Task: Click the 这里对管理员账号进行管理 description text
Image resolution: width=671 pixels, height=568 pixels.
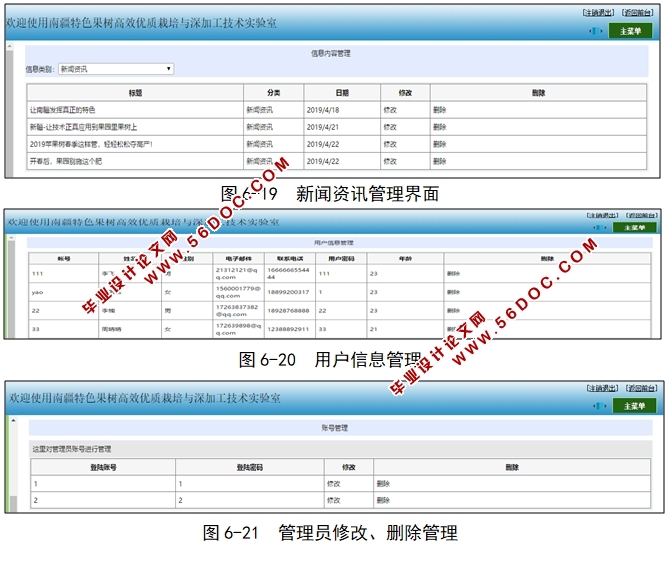Action: coord(72,449)
